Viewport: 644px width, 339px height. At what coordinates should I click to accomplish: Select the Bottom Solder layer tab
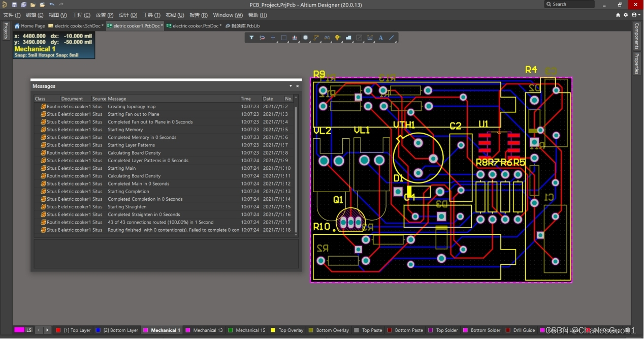click(x=481, y=330)
